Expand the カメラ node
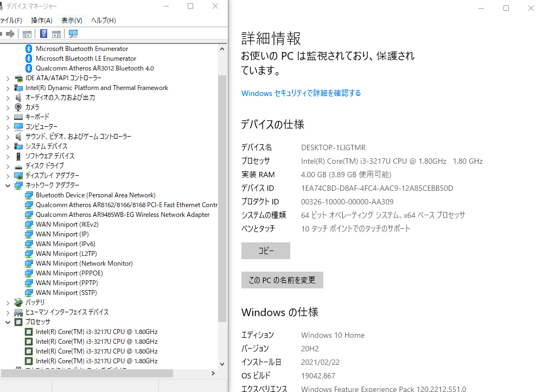The image size is (536, 392). [8, 108]
